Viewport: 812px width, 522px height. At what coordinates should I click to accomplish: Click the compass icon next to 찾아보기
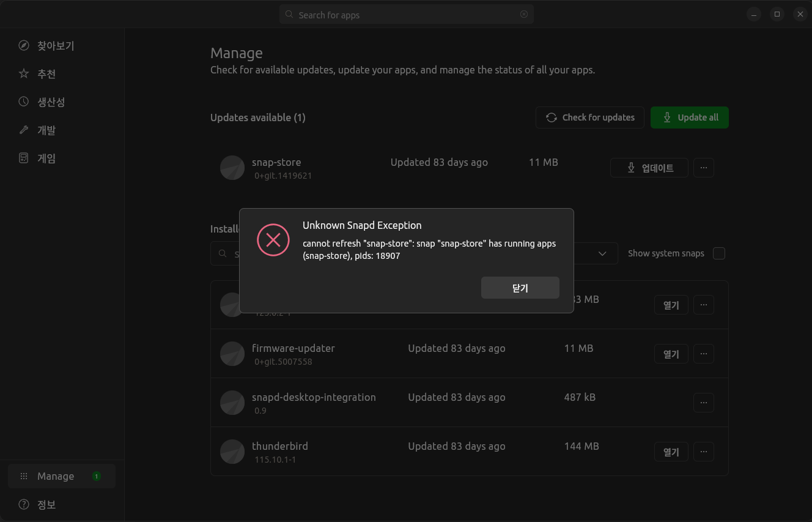tap(24, 46)
